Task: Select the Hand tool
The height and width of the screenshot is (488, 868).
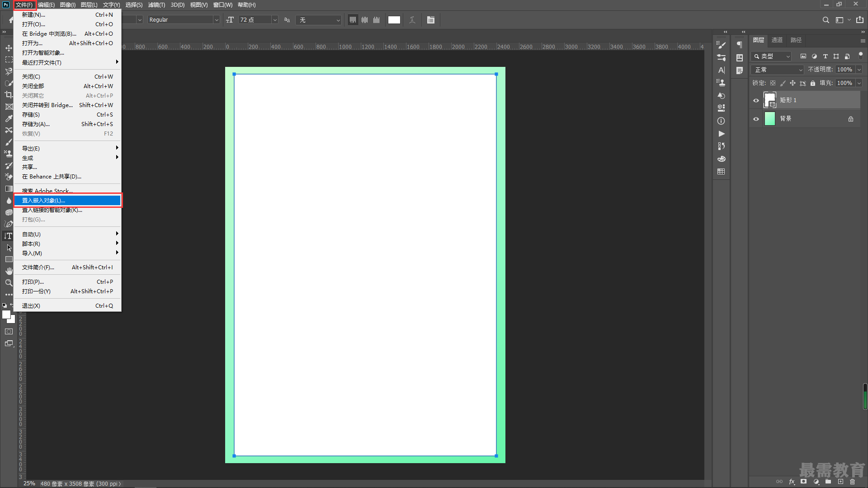Action: (x=9, y=271)
